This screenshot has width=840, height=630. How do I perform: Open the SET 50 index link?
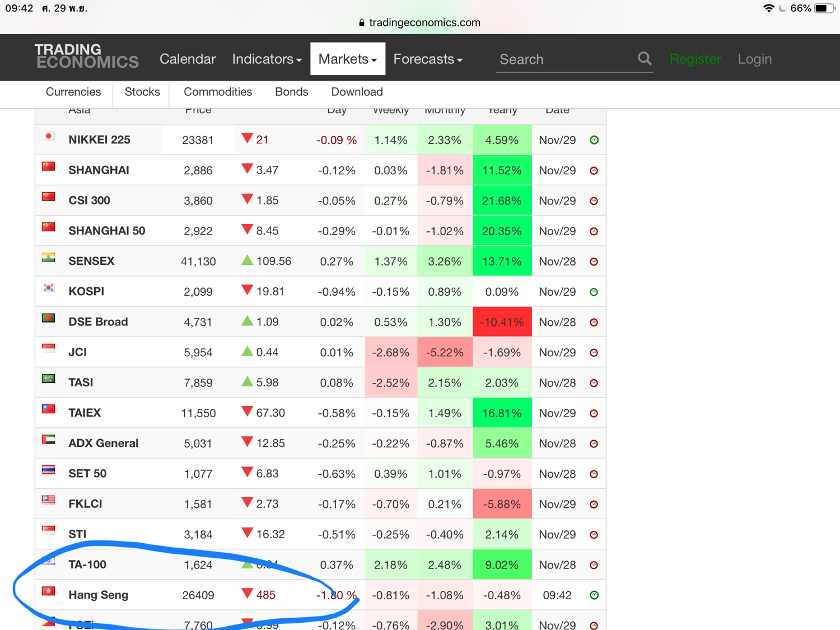click(x=87, y=473)
